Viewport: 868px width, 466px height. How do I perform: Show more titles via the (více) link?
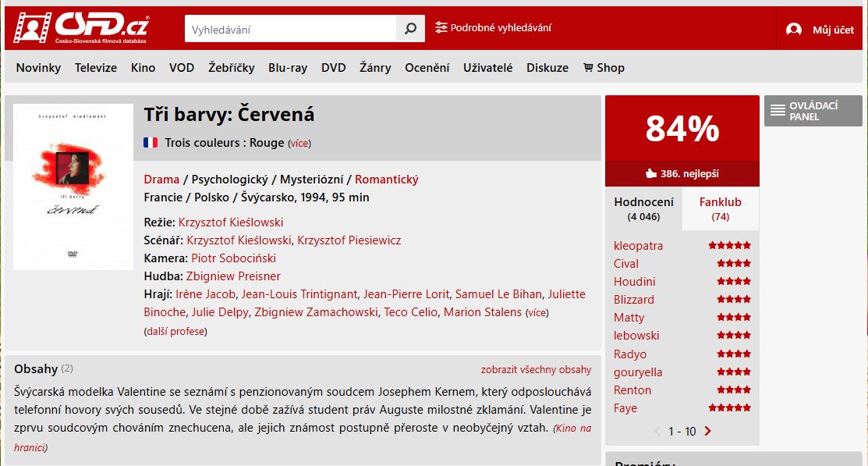(299, 144)
